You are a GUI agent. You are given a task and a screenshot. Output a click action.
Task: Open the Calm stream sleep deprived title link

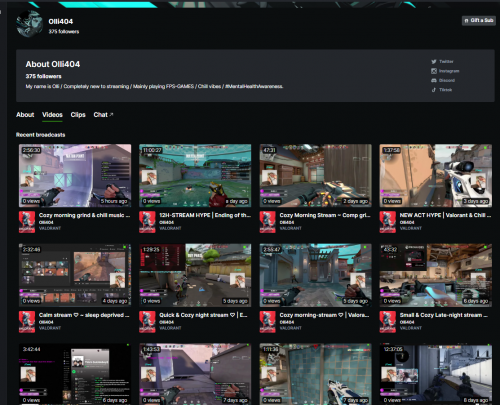84,315
